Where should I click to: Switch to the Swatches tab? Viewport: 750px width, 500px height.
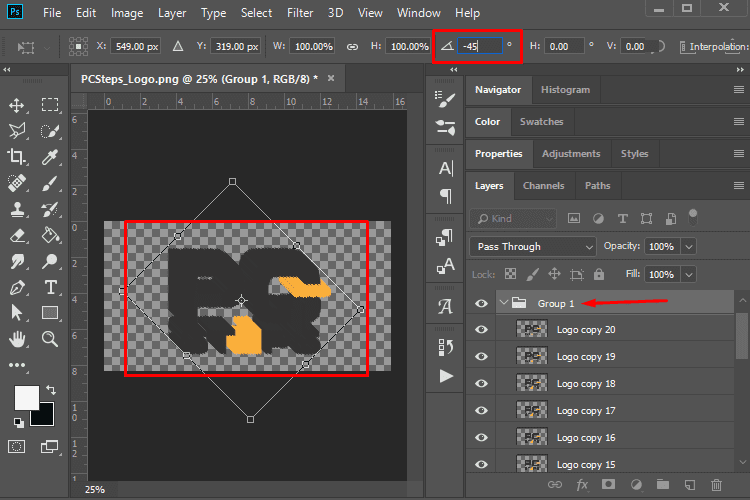point(541,122)
